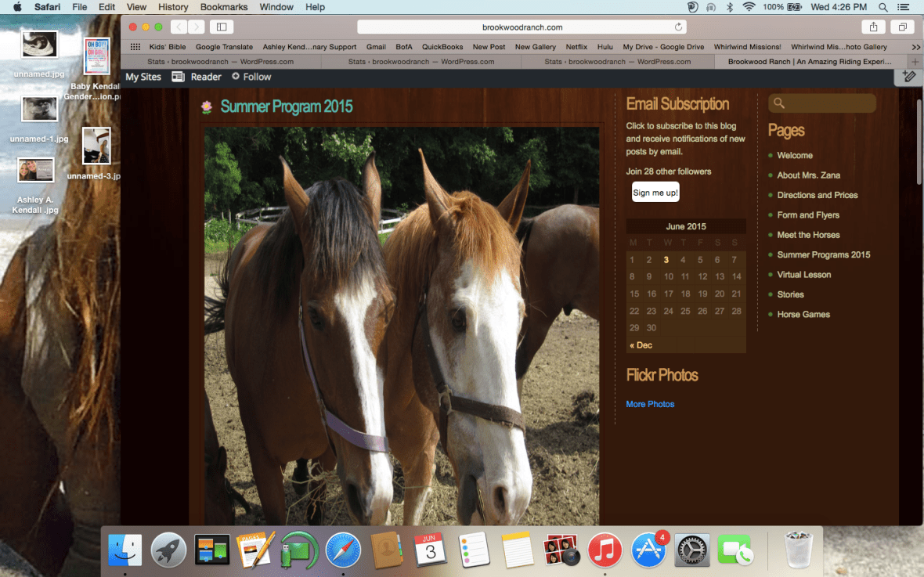This screenshot has width=924, height=577.
Task: Click the WordPress edit pencil icon
Action: [x=908, y=77]
